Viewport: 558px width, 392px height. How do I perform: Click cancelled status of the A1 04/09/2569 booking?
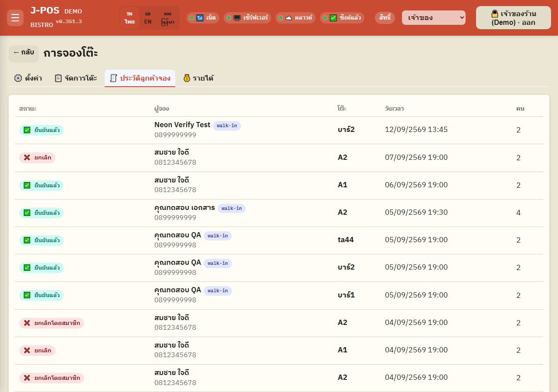[x=37, y=351]
